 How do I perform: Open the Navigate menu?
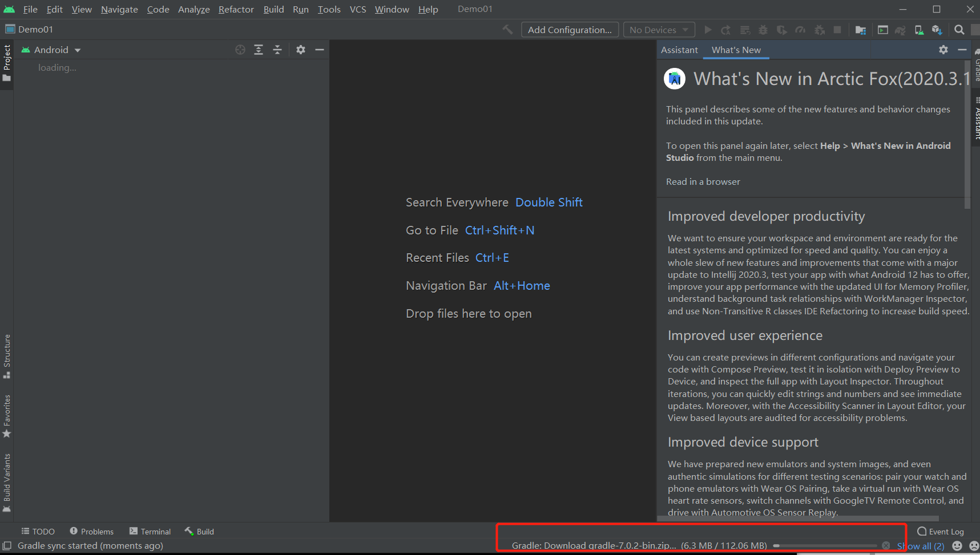[119, 9]
